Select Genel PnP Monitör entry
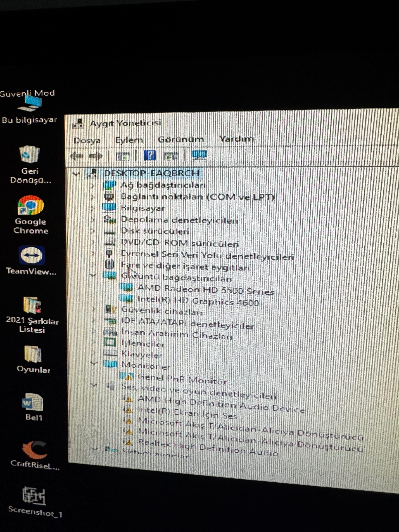The height and width of the screenshot is (532, 399). coord(182,379)
